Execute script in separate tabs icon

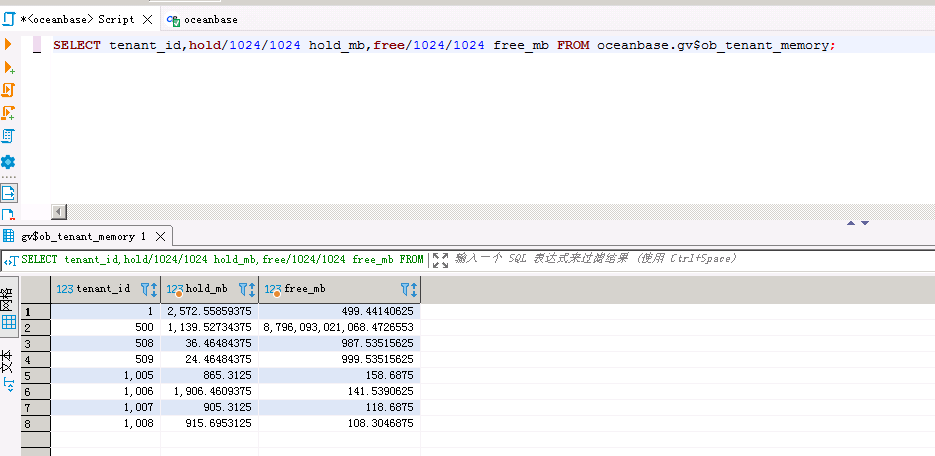(8, 113)
